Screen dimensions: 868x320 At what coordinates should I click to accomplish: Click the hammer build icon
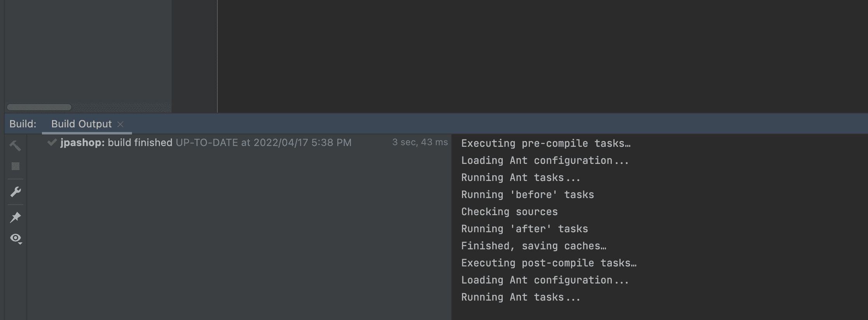click(x=15, y=146)
